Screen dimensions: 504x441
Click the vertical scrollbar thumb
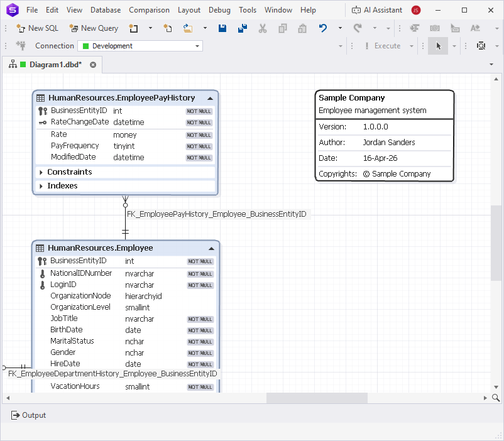click(495, 242)
